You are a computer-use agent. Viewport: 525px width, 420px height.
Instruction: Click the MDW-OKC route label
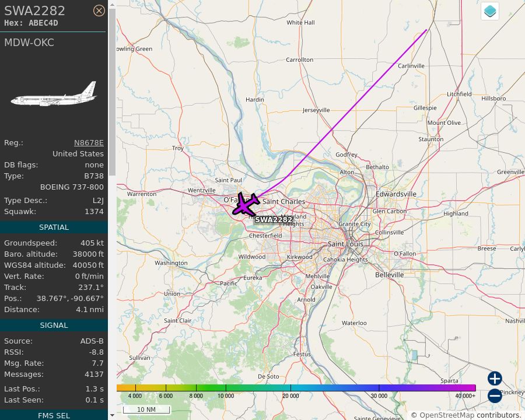[x=29, y=43]
